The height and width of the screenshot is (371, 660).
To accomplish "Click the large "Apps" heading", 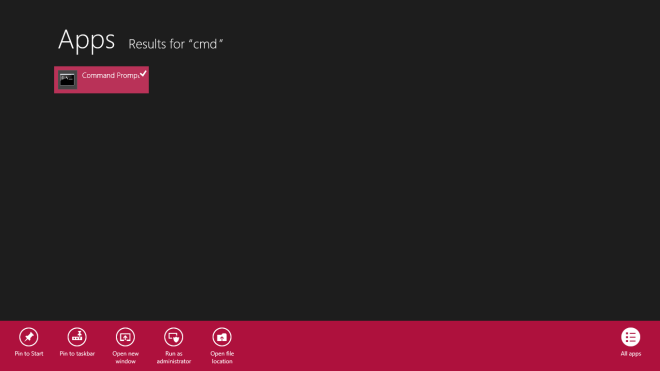I will pyautogui.click(x=86, y=40).
